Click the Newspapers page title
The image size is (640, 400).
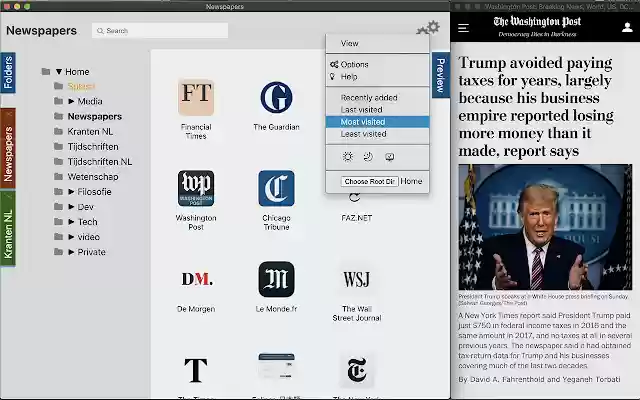pyautogui.click(x=41, y=31)
